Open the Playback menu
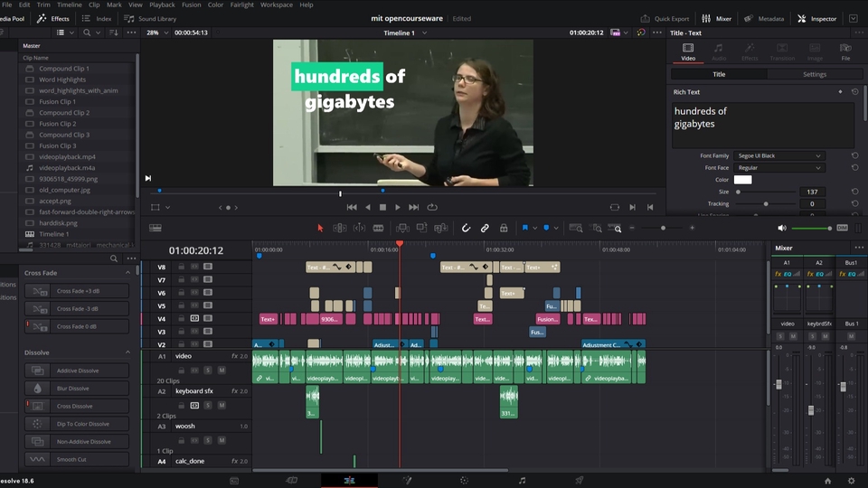Viewport: 868px width, 488px height. coord(162,5)
